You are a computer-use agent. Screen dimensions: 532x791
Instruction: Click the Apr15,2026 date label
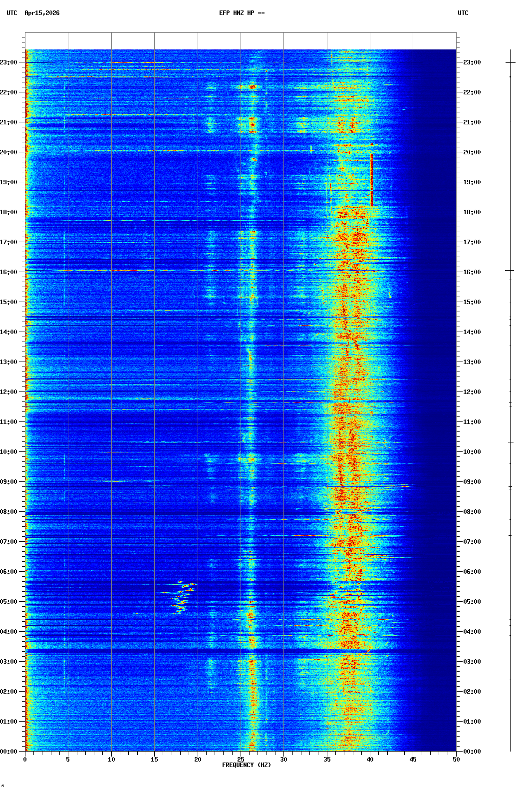point(42,13)
